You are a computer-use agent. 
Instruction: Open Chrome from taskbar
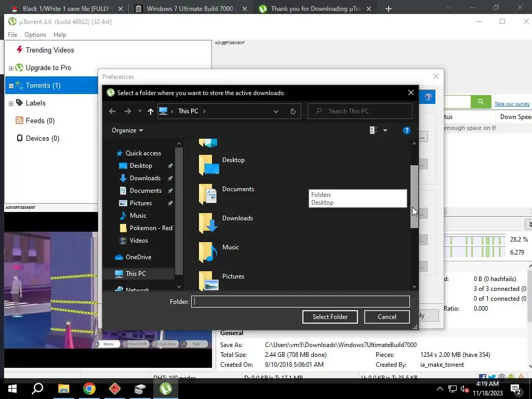tap(89, 389)
